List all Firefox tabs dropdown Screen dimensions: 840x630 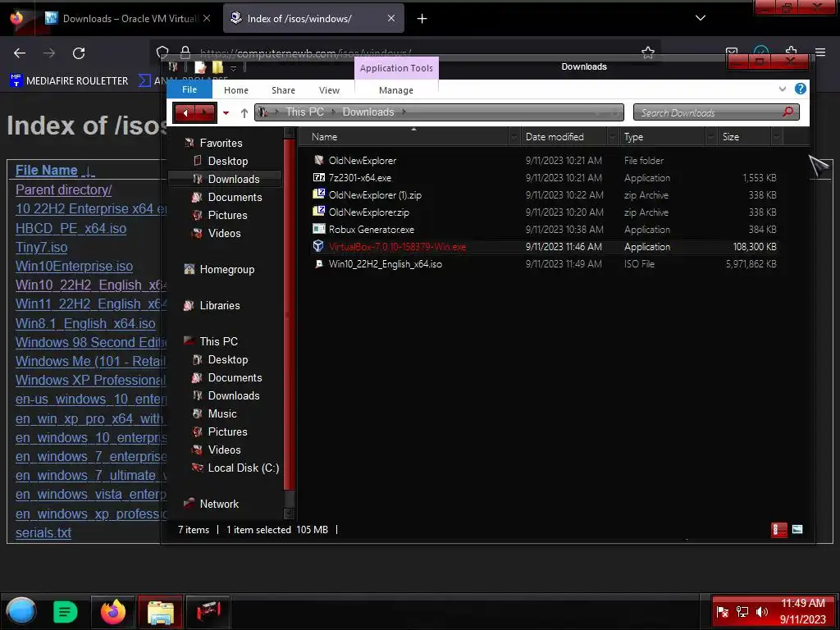[701, 18]
